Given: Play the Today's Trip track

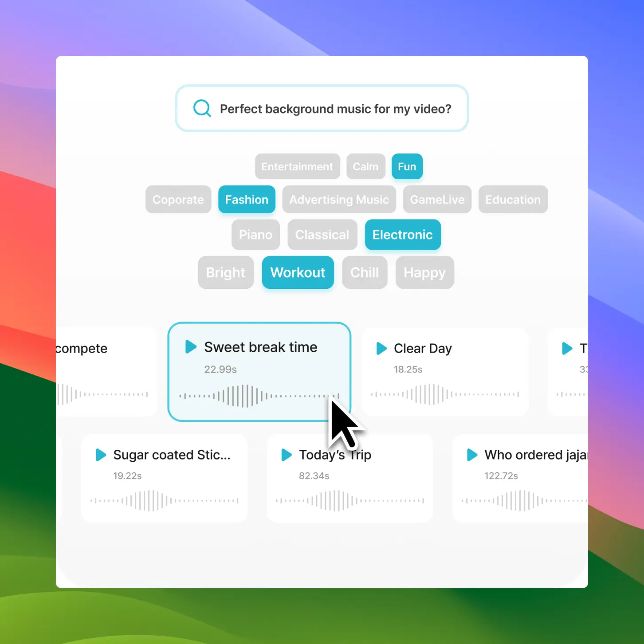Looking at the screenshot, I should [287, 455].
